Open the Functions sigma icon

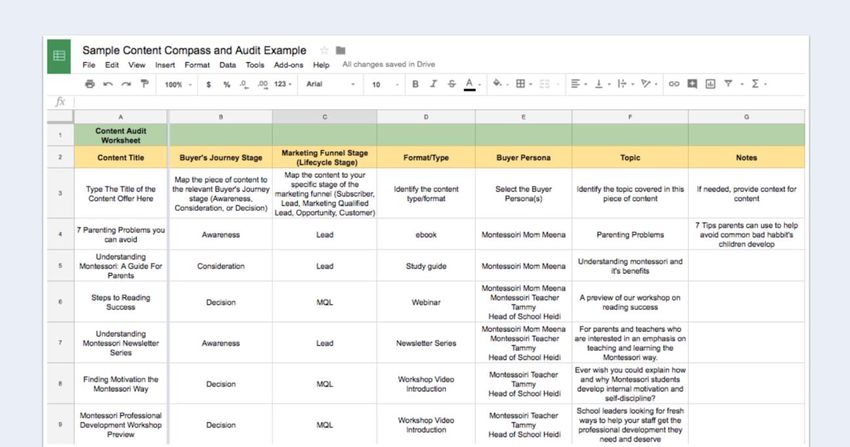755,83
